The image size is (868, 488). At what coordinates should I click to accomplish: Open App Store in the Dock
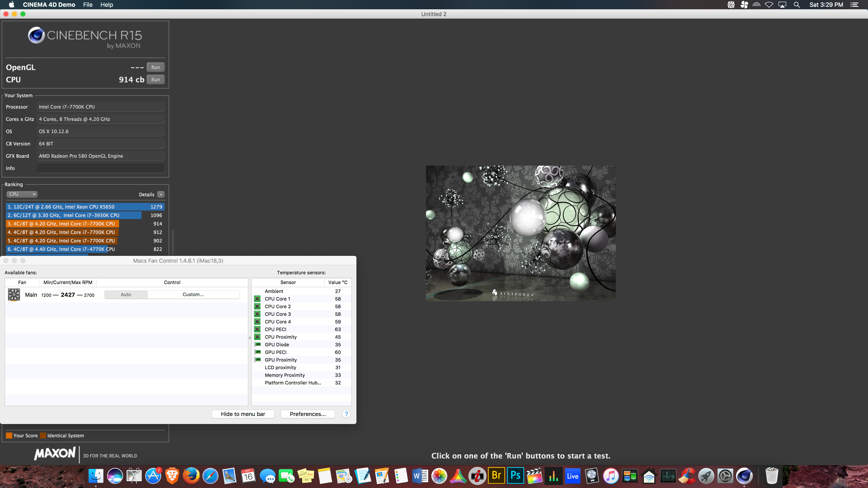click(x=153, y=476)
